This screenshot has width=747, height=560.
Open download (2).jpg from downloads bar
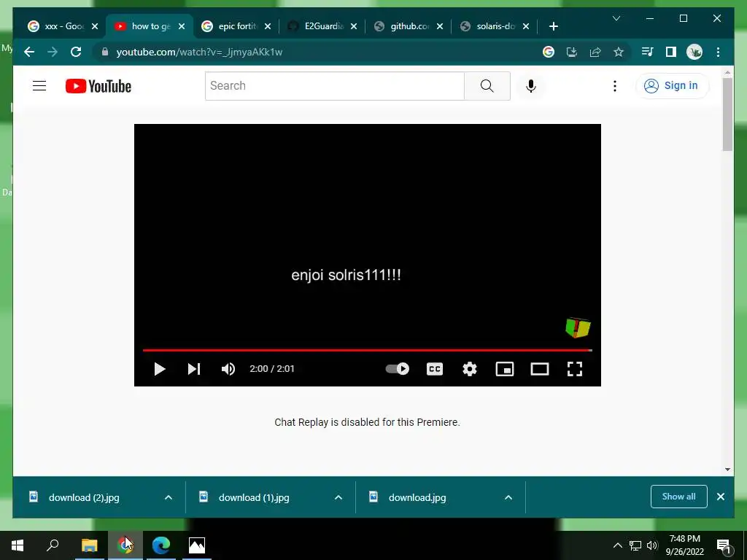[84, 497]
